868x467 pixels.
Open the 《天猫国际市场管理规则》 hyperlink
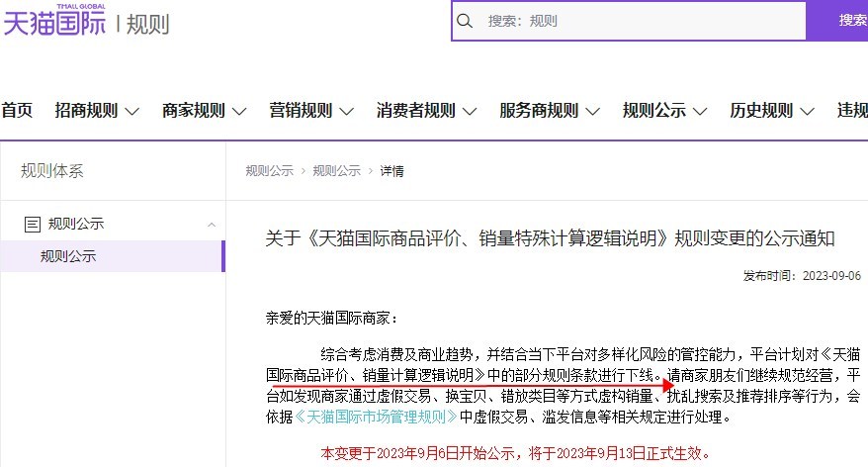point(376,417)
